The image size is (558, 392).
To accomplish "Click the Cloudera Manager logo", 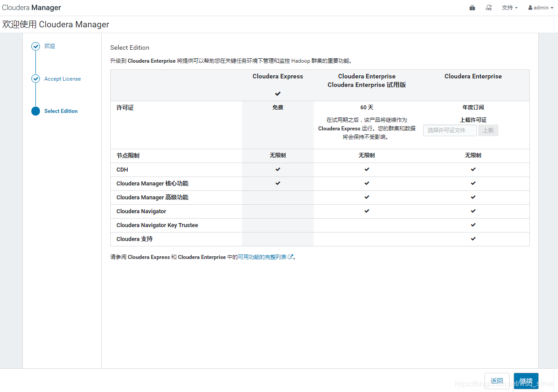I will coord(31,8).
